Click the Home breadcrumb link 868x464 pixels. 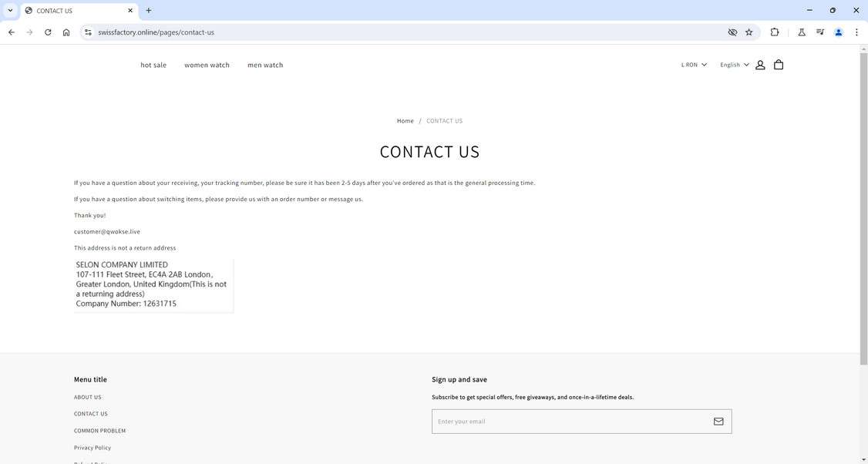[405, 121]
